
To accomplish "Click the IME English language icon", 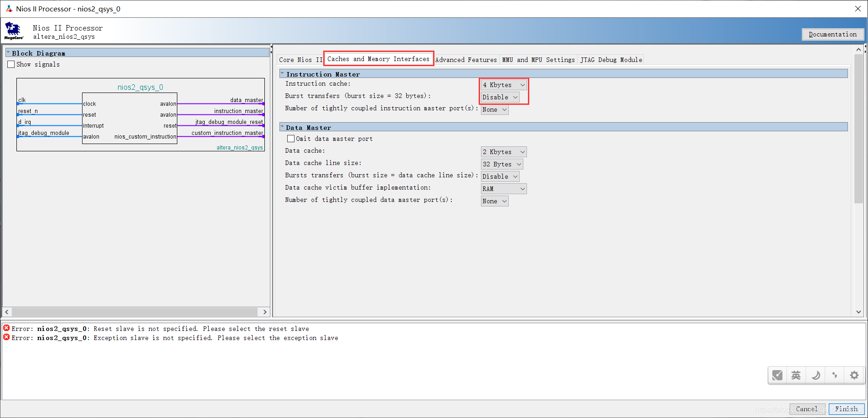I will pyautogui.click(x=796, y=375).
